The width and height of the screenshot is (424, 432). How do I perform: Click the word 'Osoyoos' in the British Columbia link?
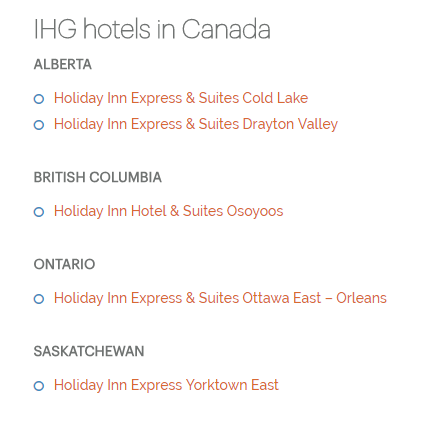click(255, 211)
